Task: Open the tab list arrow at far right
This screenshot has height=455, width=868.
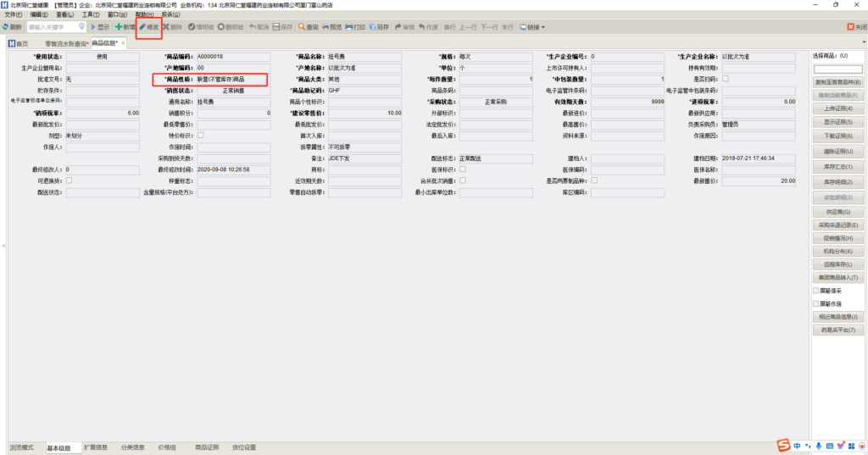Action: click(864, 42)
